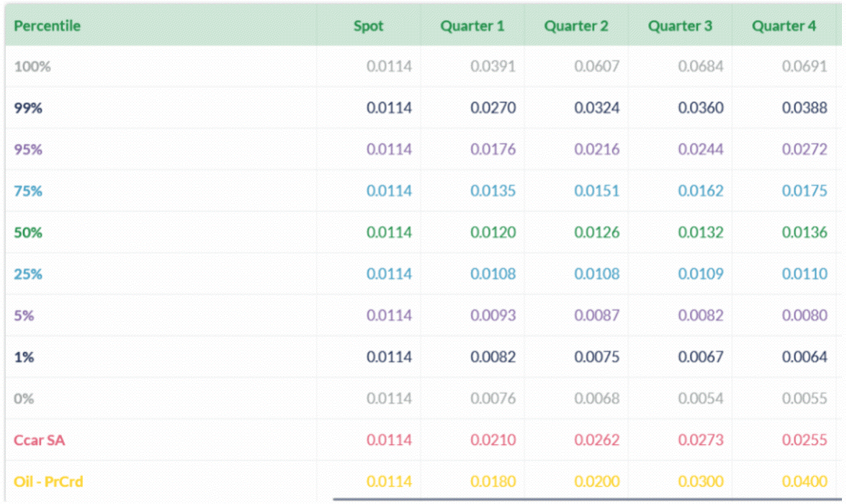Click the 0.0270 value in 99% row
Image resolution: width=847 pixels, height=504 pixels.
493,109
